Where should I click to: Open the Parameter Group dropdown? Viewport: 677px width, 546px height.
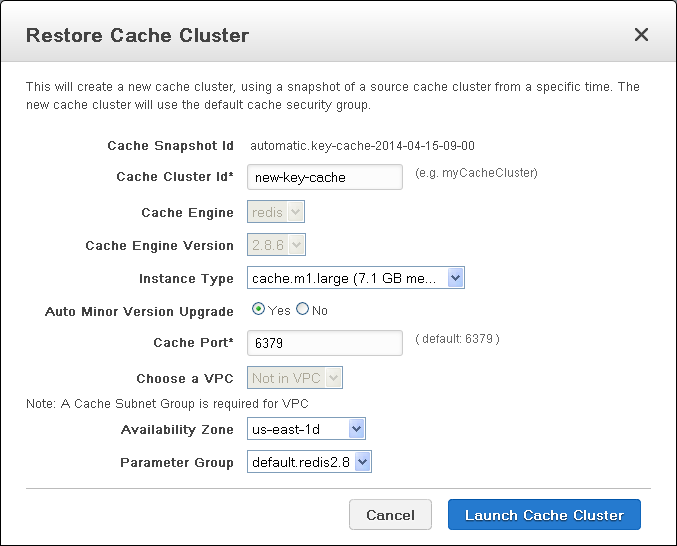(x=309, y=462)
